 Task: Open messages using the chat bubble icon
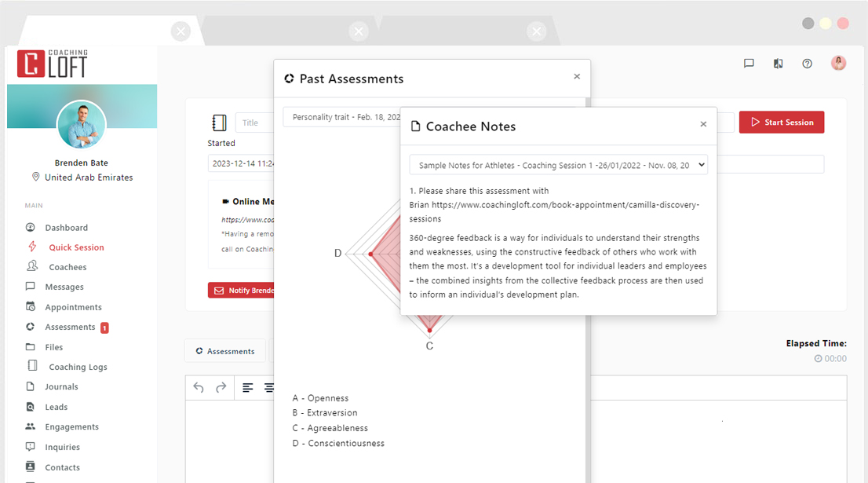749,63
